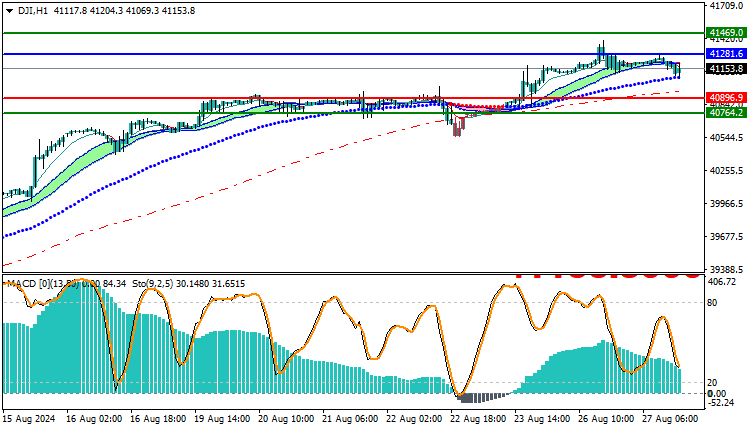This screenshot has height=430, width=750.
Task: Click the 406.72 indicator scale value
Action: (721, 282)
